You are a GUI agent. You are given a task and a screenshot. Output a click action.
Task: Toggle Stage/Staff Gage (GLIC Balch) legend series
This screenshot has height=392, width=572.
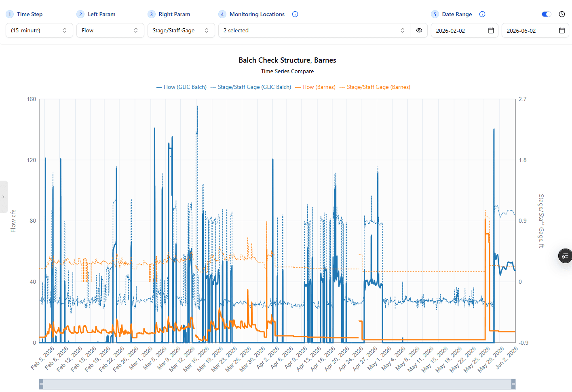pos(251,87)
